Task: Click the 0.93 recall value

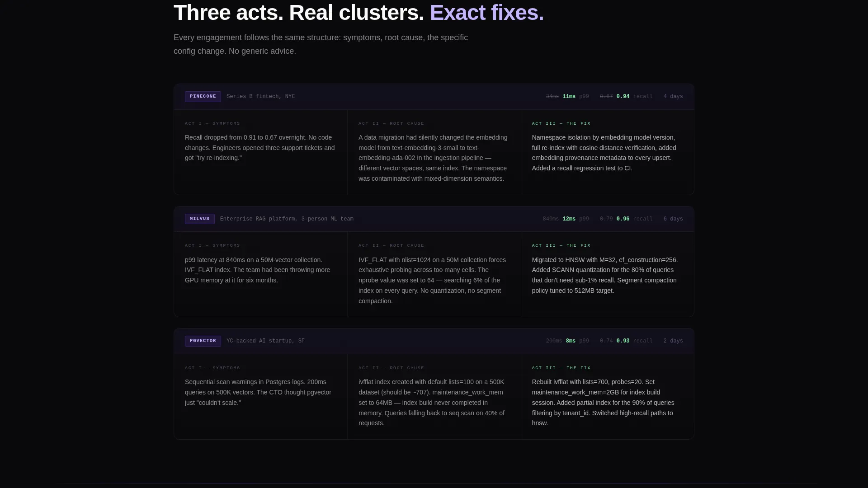Action: [623, 341]
